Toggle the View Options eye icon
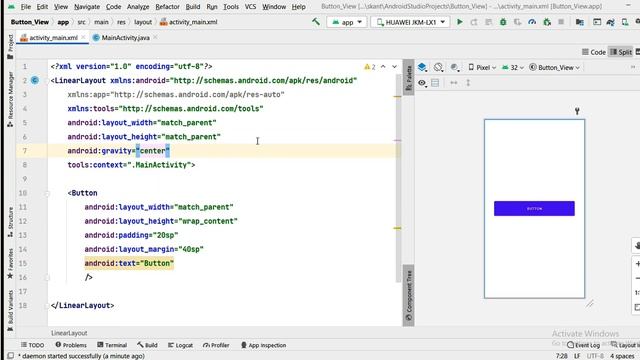Viewport: 640px width, 360px height. [422, 83]
